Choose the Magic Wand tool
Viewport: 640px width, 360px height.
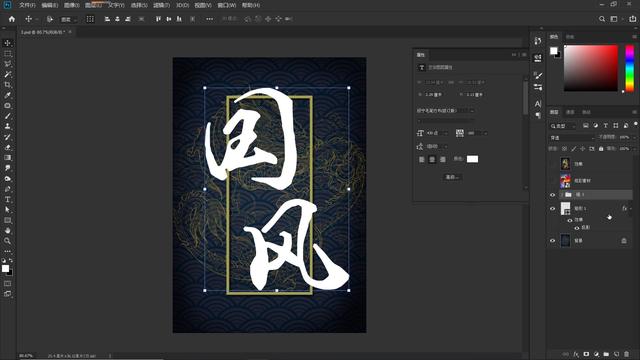tap(7, 74)
